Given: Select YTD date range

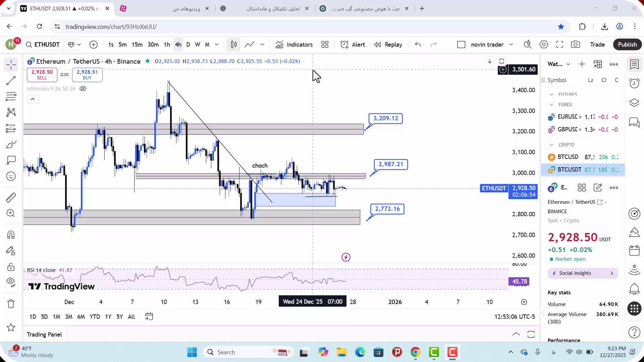Looking at the screenshot, I should [x=95, y=317].
